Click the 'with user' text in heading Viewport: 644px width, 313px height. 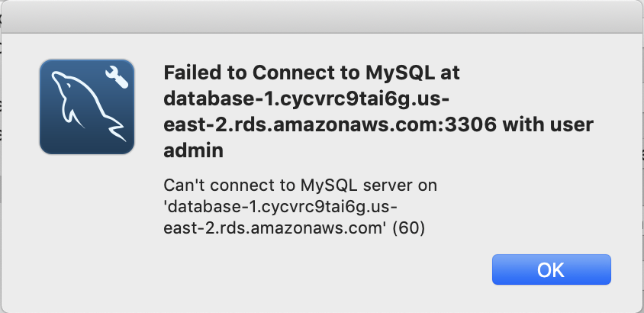(x=549, y=125)
